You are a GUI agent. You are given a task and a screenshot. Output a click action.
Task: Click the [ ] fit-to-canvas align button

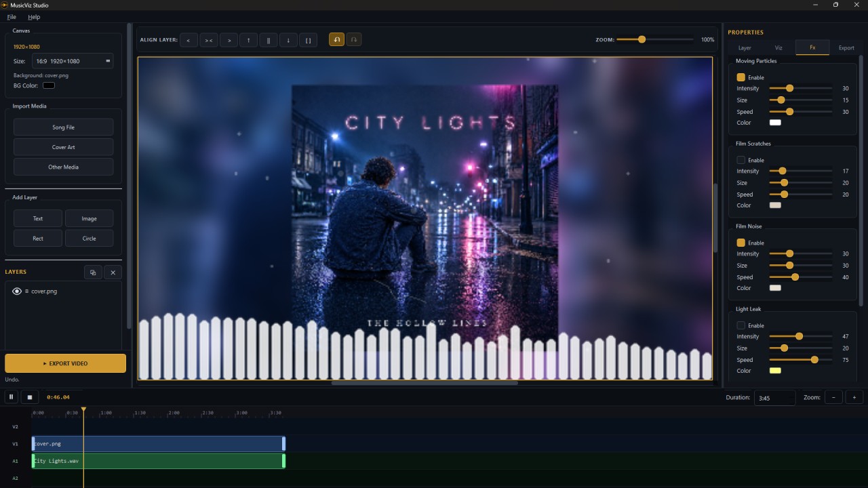click(x=309, y=40)
